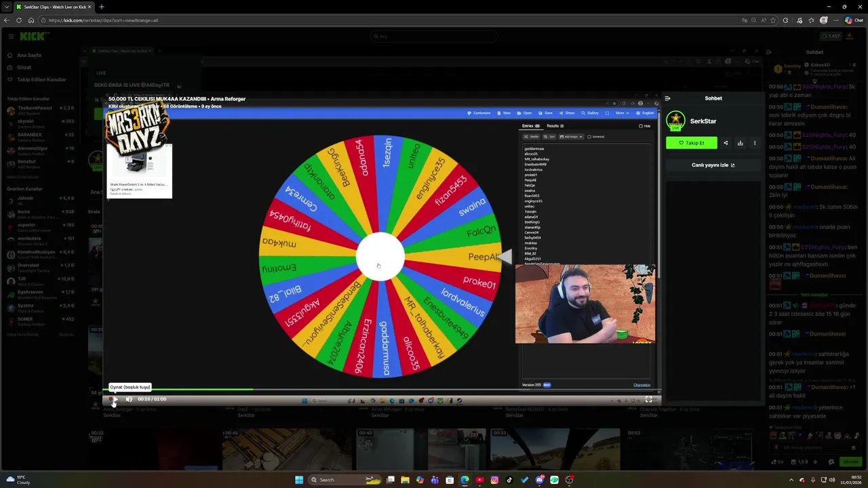Open TikTok from the taskbar
The image size is (868, 488).
(x=509, y=480)
